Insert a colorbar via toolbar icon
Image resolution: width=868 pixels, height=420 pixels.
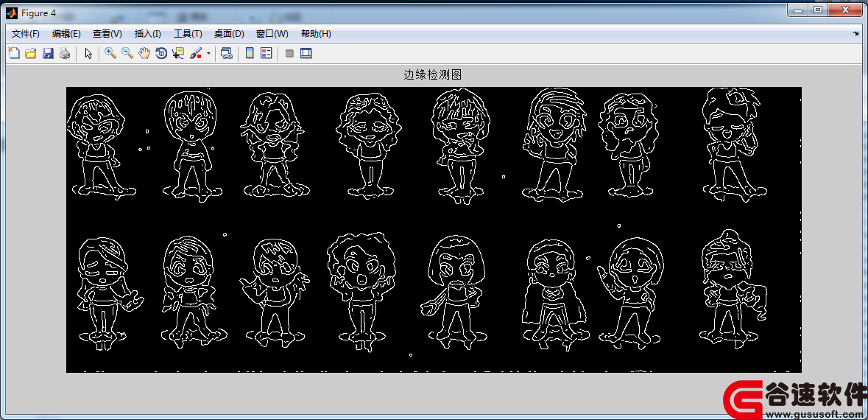coord(250,53)
